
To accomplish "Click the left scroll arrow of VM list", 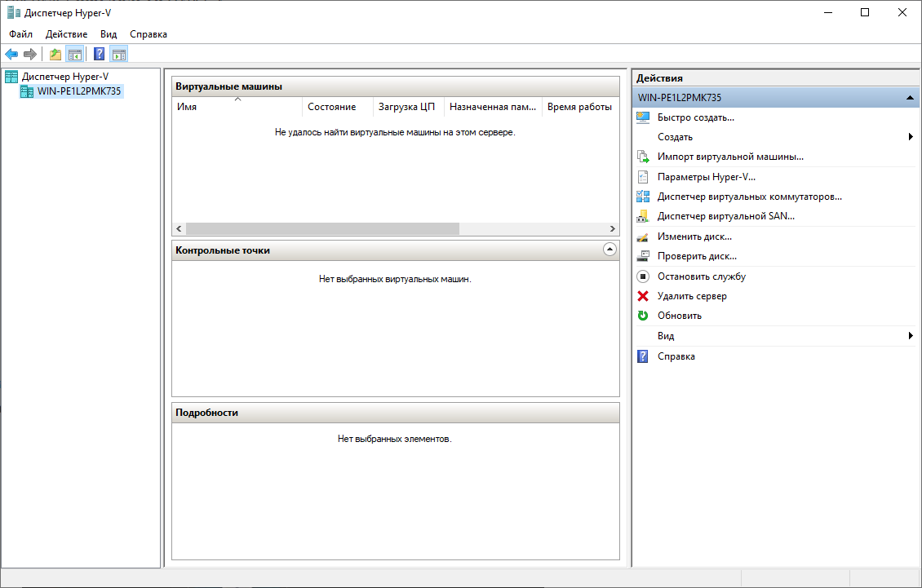I will (x=180, y=228).
